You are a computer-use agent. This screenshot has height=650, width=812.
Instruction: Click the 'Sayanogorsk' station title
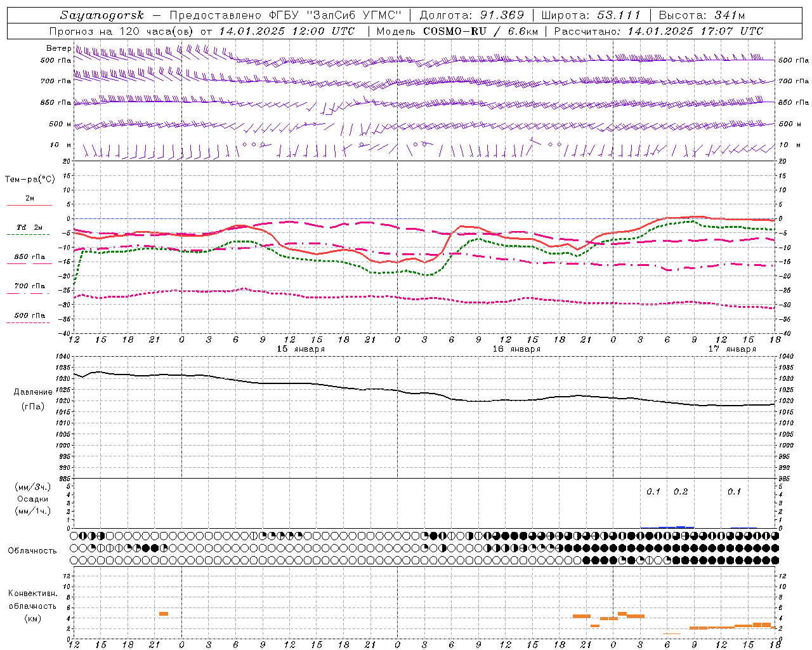[x=102, y=15]
